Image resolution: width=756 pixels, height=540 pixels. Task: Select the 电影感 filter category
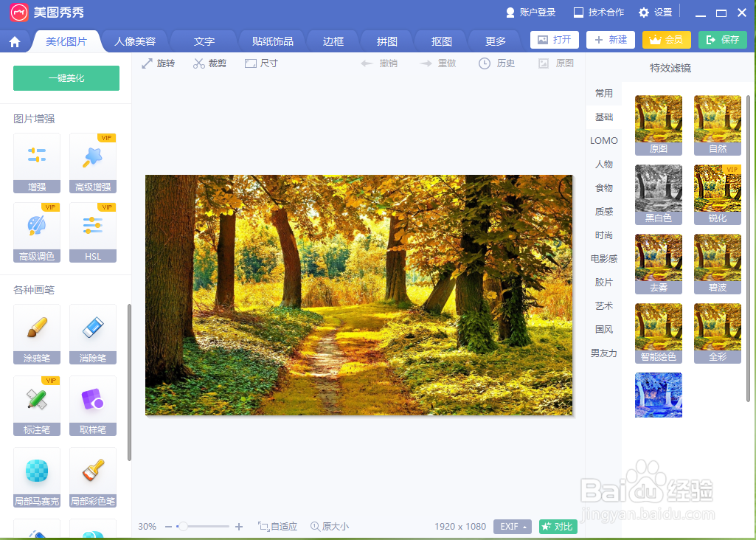603,259
